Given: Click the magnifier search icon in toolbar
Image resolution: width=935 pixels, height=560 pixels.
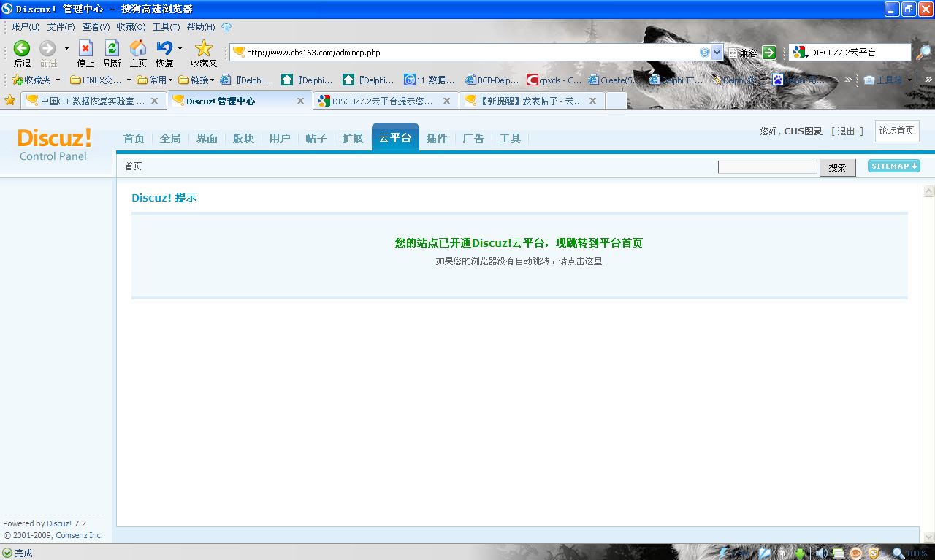Looking at the screenshot, I should coord(924,53).
